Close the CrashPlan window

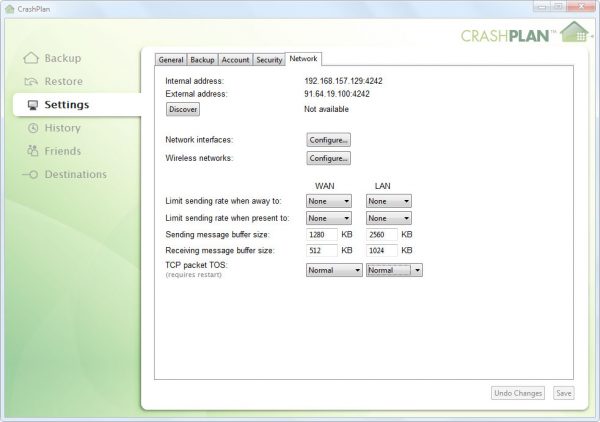click(x=581, y=7)
